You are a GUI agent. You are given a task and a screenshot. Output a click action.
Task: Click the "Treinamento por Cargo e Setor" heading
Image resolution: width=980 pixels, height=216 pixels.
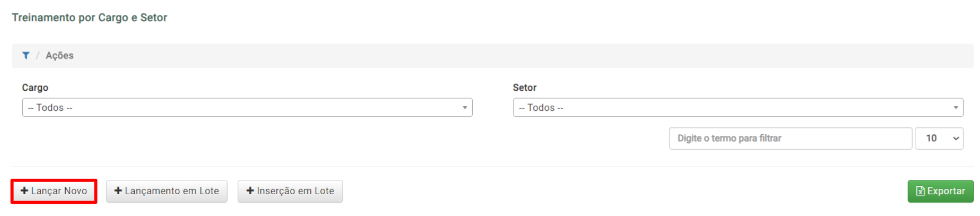click(90, 17)
